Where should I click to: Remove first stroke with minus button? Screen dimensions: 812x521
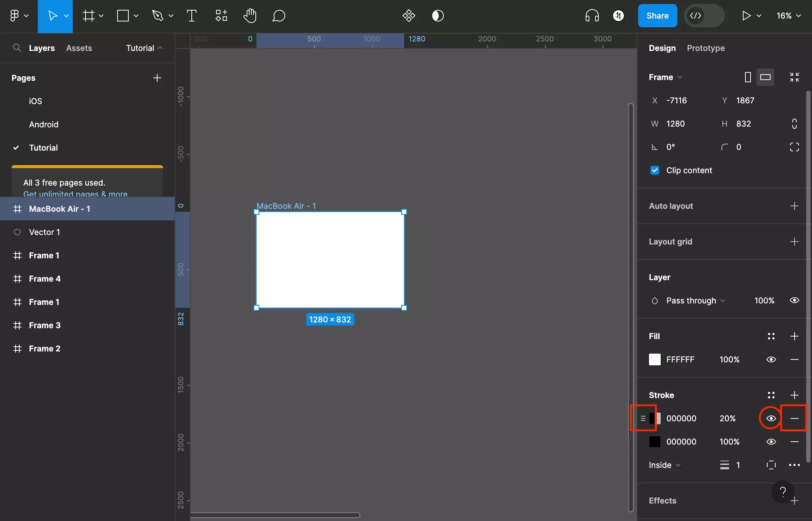point(794,418)
